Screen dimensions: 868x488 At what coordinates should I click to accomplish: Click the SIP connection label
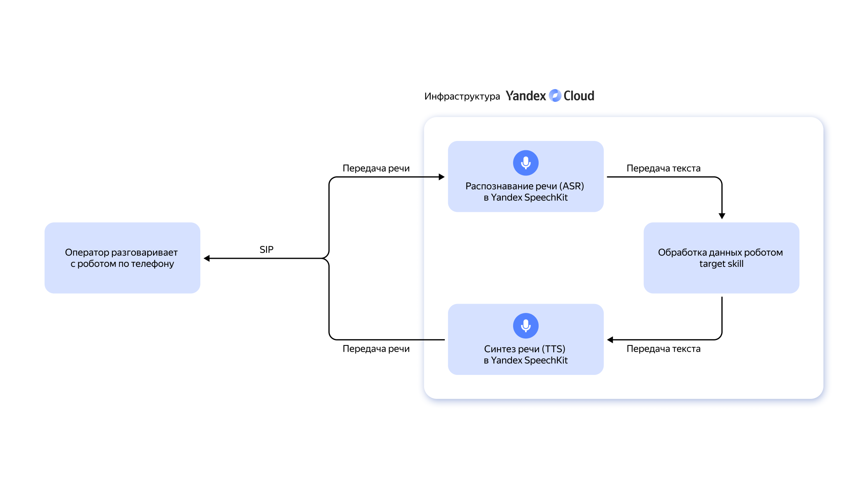click(266, 250)
